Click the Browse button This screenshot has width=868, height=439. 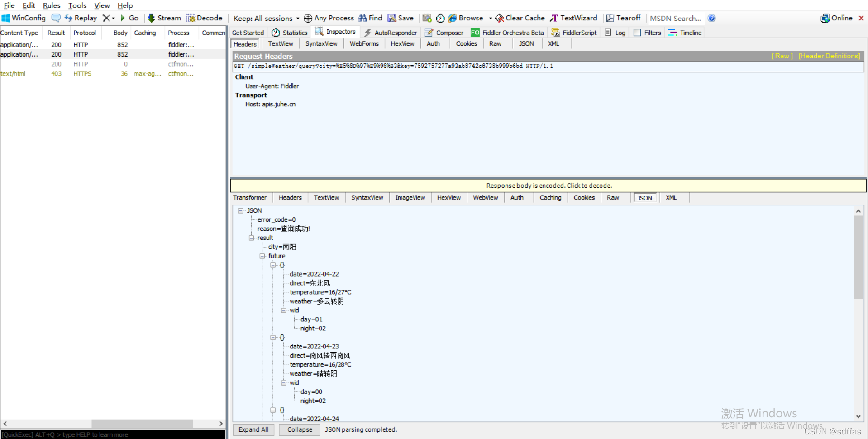(x=466, y=18)
